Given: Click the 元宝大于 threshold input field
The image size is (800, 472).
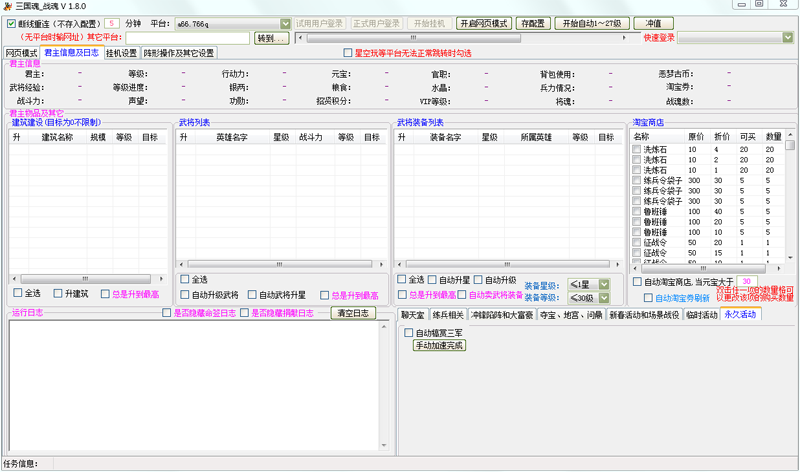Looking at the screenshot, I should [747, 282].
